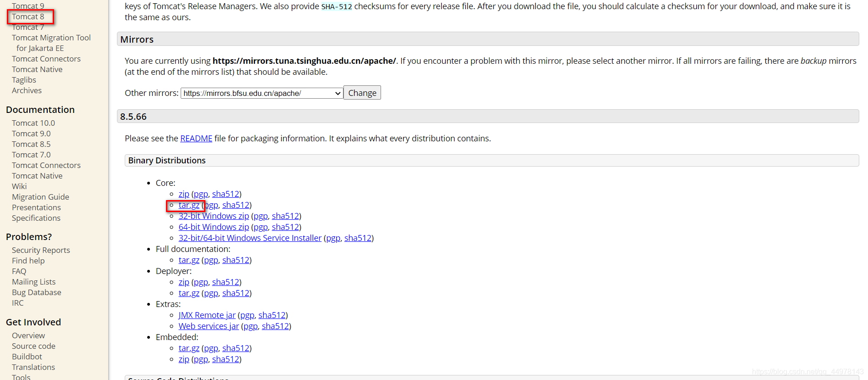Open Tomcat Connectors under downloads
The image size is (868, 380).
pyautogui.click(x=46, y=59)
